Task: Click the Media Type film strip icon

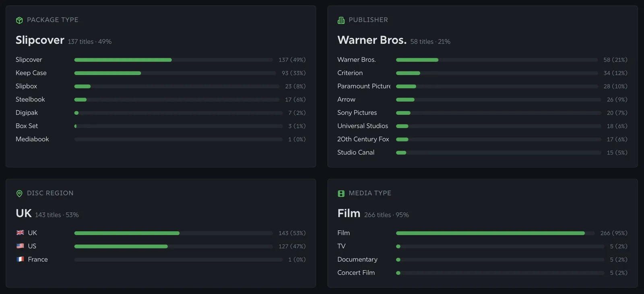Action: click(341, 193)
